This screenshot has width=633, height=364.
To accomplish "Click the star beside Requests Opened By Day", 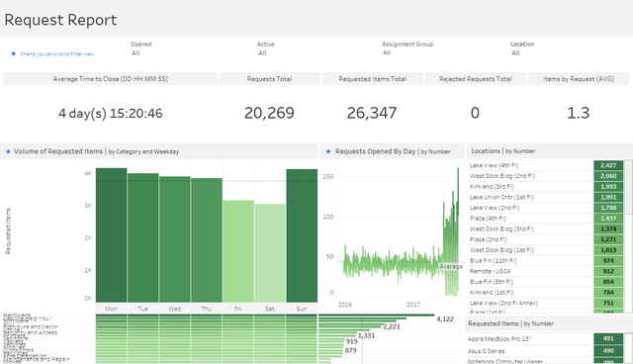I will click(x=328, y=151).
